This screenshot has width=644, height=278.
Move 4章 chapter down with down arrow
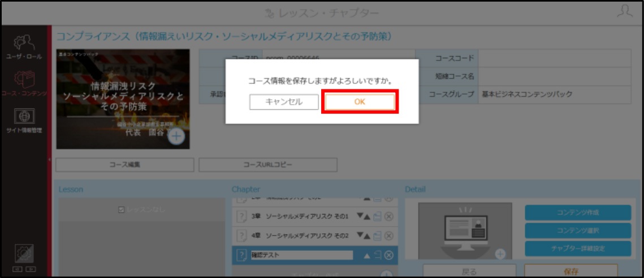click(x=360, y=235)
